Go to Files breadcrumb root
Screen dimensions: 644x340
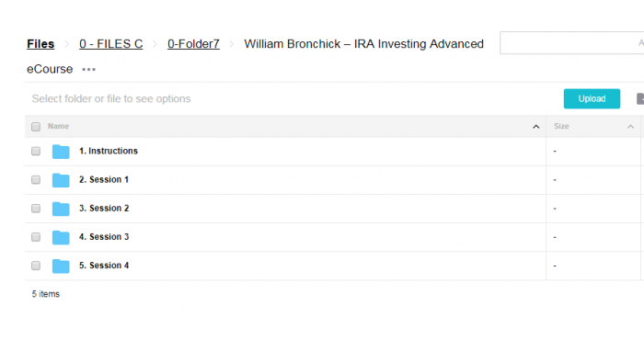(x=40, y=44)
